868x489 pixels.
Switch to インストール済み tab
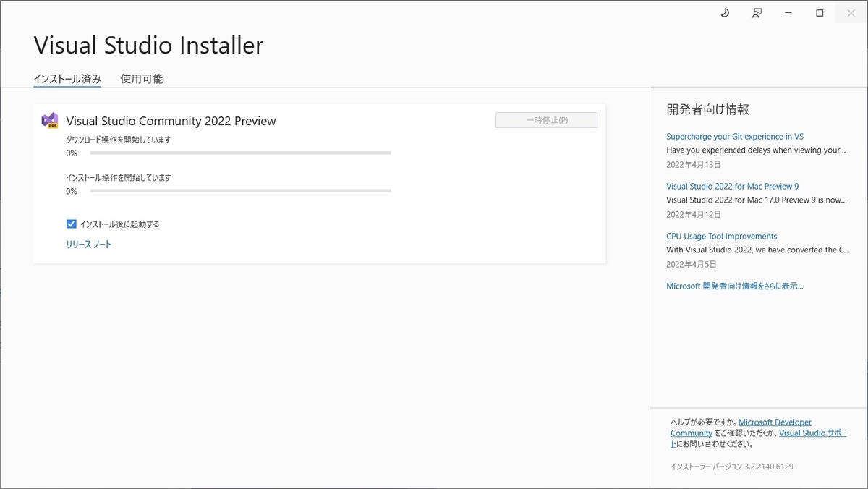coord(67,79)
